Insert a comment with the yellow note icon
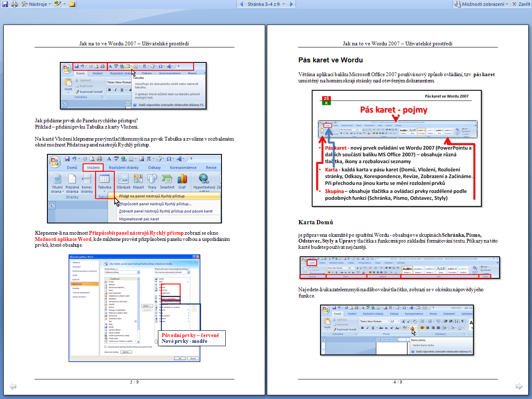The width and height of the screenshot is (532, 399). point(72,4)
